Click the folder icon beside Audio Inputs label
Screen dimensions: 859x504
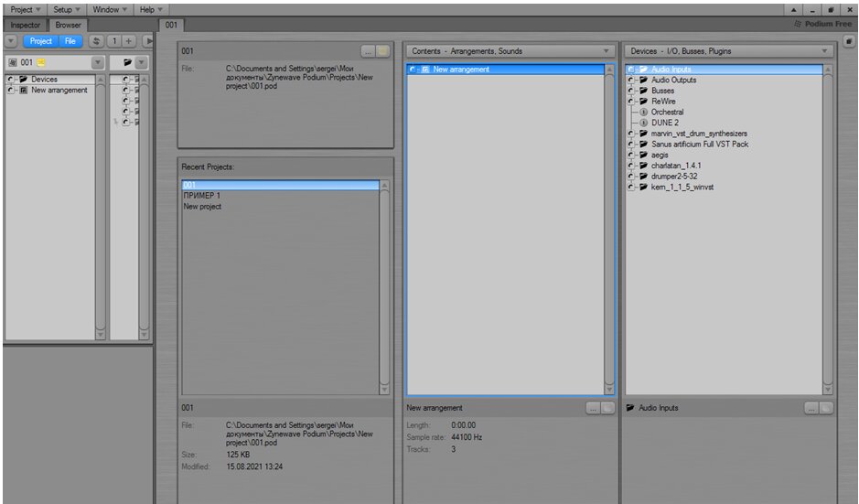630,408
